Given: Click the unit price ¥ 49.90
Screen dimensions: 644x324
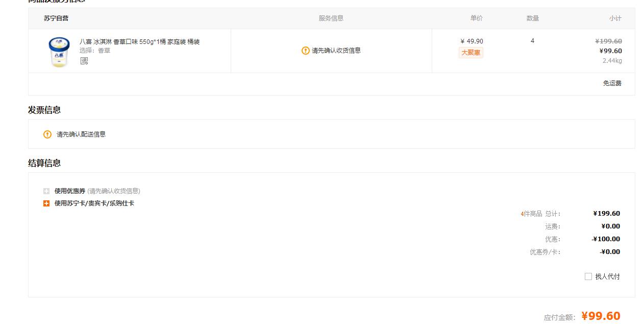Looking at the screenshot, I should click(x=472, y=41).
